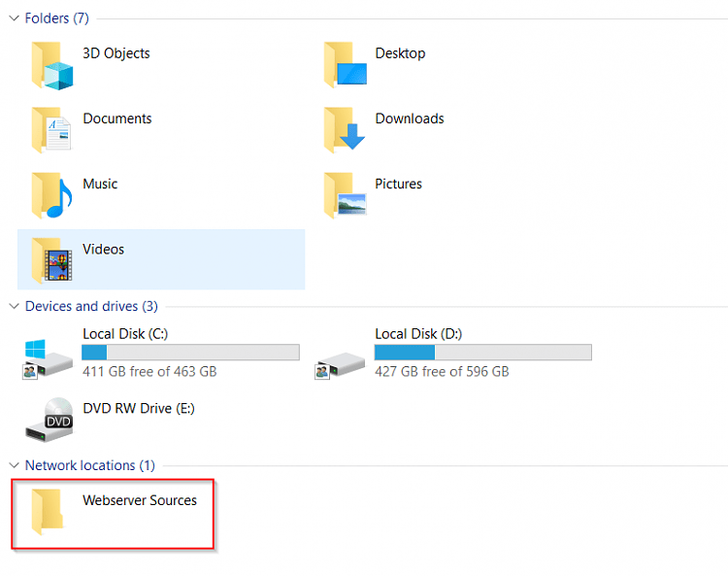Open the Documents folder icon
The height and width of the screenshot is (576, 728).
(x=51, y=130)
